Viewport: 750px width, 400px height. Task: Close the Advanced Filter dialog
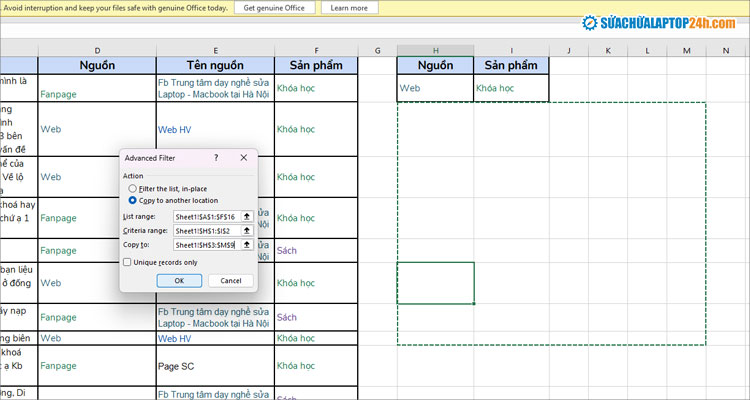pos(243,158)
